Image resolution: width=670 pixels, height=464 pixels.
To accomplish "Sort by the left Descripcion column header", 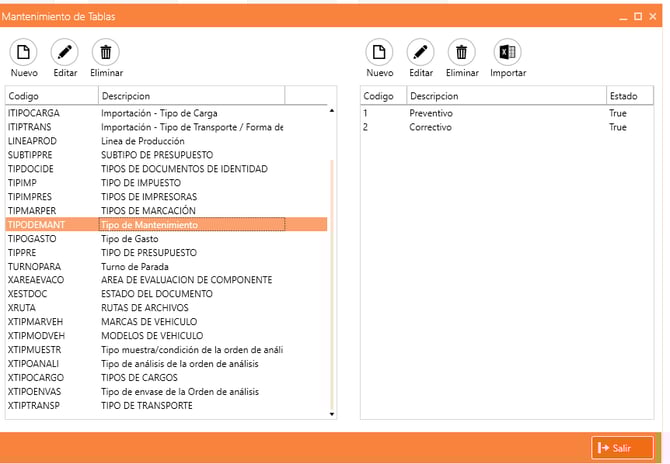I will click(x=190, y=96).
